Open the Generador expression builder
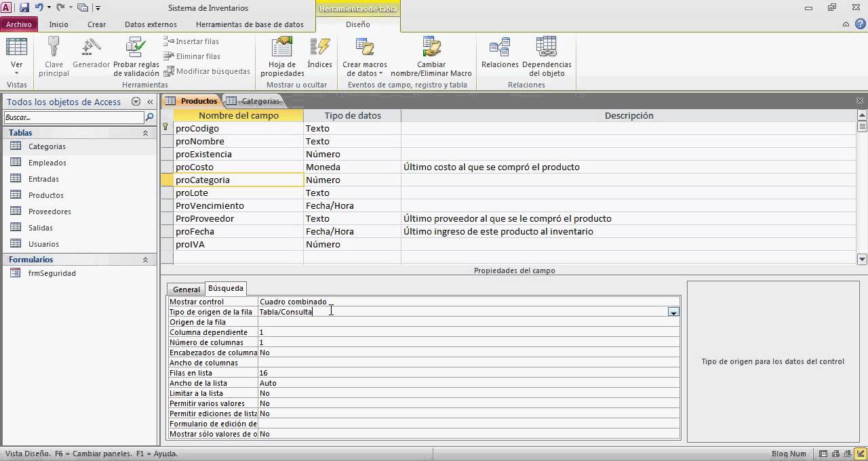Image resolution: width=868 pixels, height=461 pixels. (x=91, y=54)
